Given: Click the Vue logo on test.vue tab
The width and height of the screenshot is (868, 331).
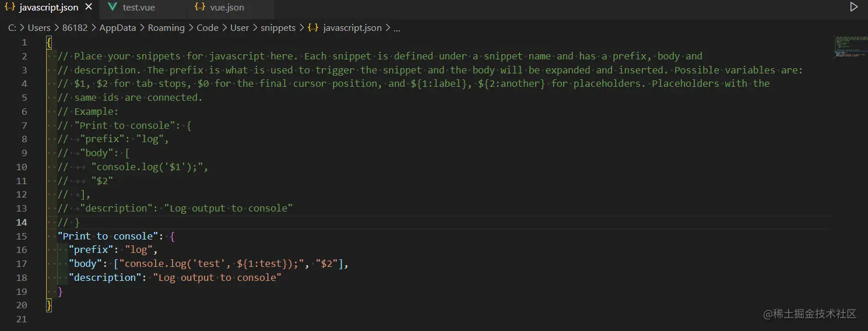Looking at the screenshot, I should point(113,8).
